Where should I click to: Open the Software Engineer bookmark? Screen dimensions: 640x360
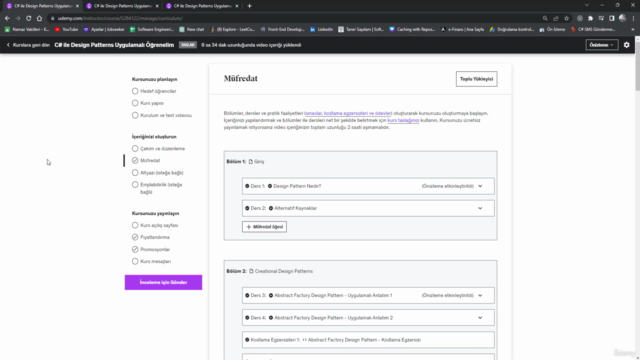[152, 29]
